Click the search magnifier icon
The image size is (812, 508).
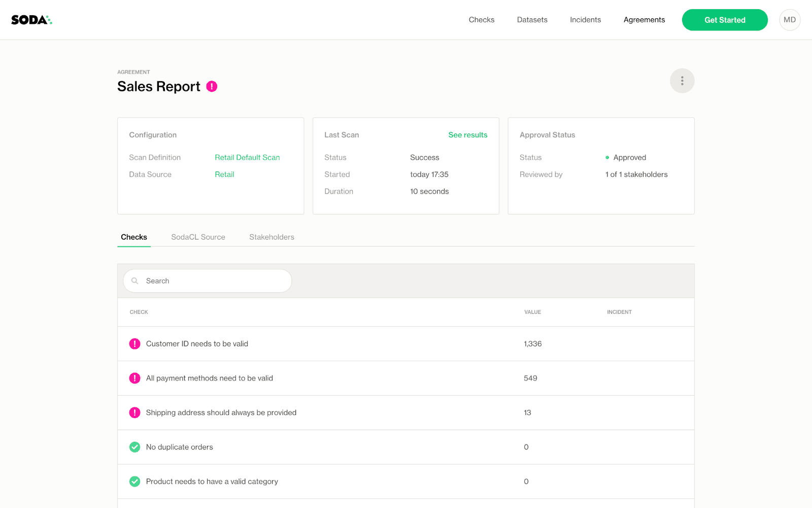point(135,281)
